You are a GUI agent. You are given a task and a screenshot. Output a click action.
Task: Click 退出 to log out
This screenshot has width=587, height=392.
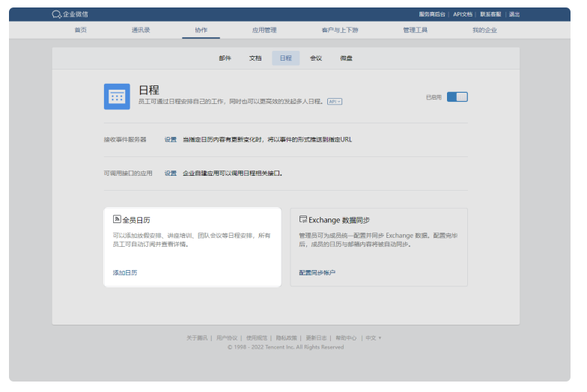(514, 14)
